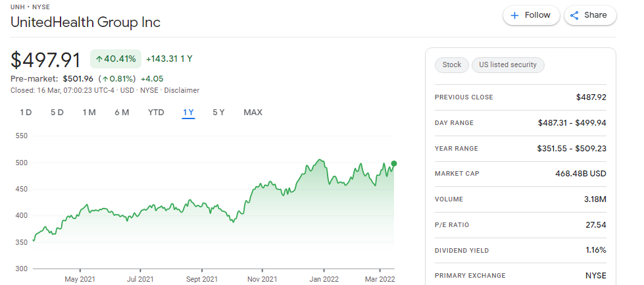Click the 40.41% gain badge
Screen dimensions: 644x285
116,59
